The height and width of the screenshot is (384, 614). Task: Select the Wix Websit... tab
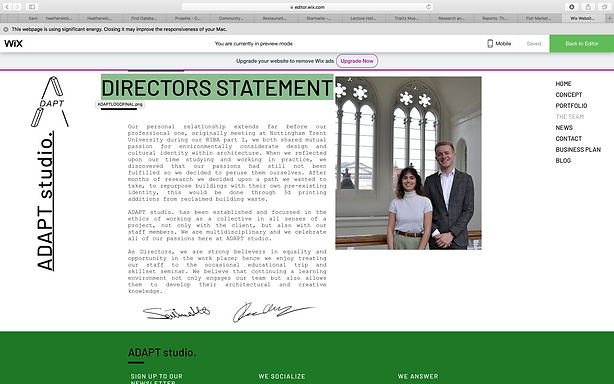[583, 18]
